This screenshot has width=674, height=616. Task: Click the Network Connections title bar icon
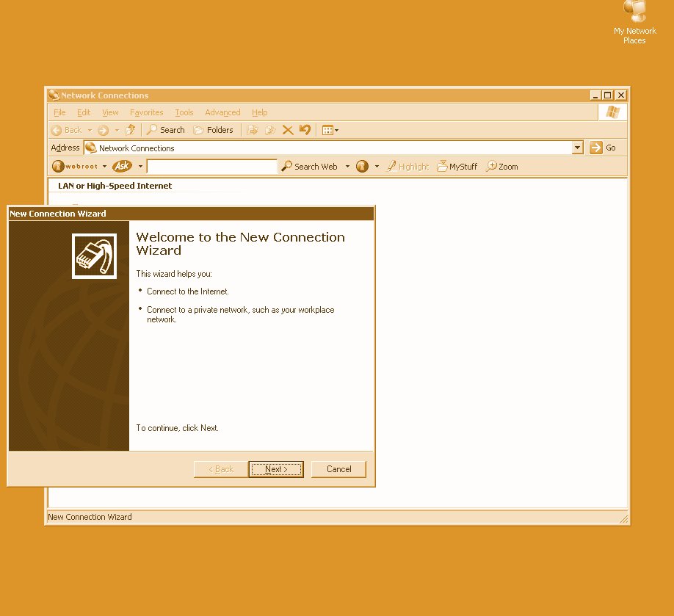click(54, 95)
